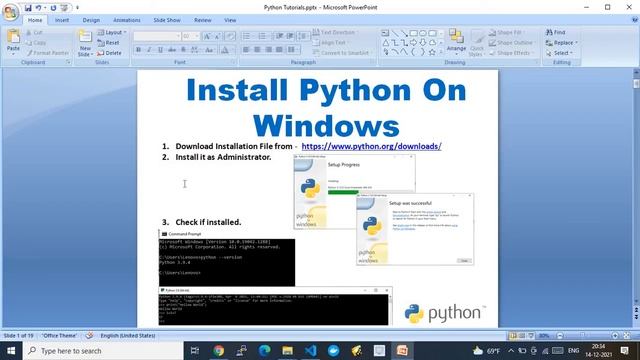Open PowerPoint Help
Screen dimensions: 640x360
pos(635,20)
